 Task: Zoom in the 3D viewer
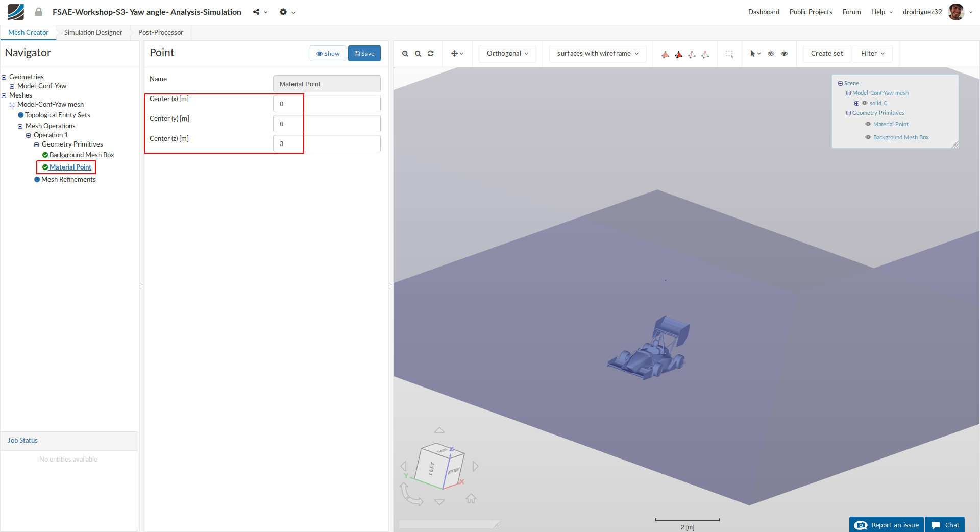(x=405, y=54)
